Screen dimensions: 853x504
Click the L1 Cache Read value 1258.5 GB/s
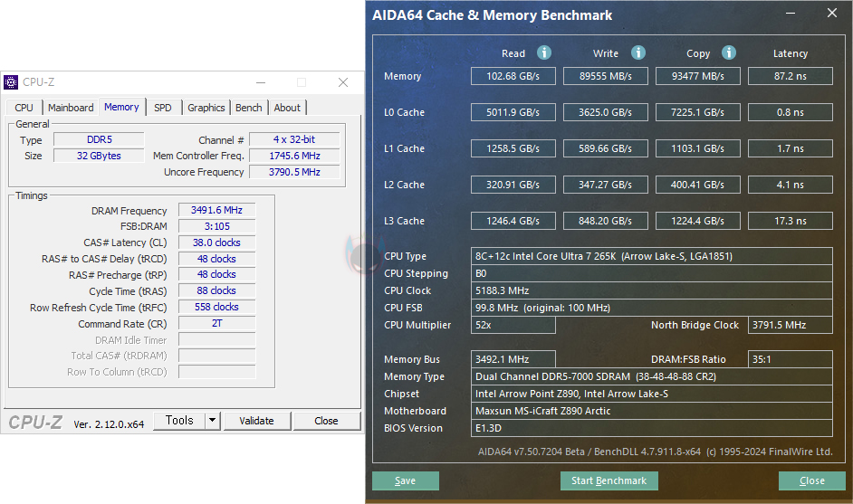513,148
